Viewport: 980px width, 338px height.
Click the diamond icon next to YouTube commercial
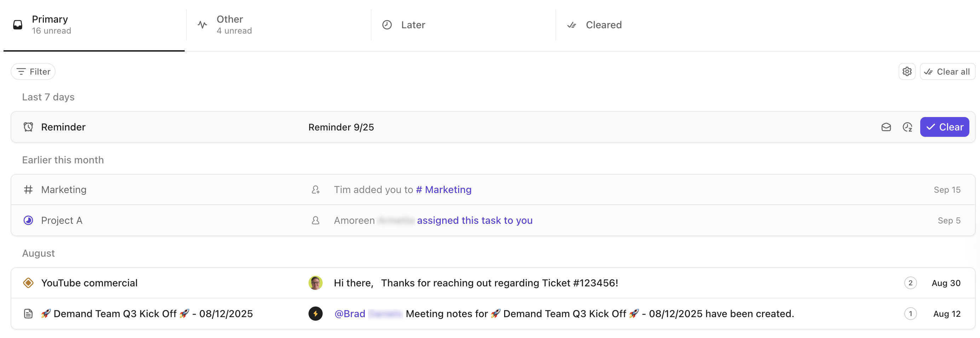[x=28, y=283]
